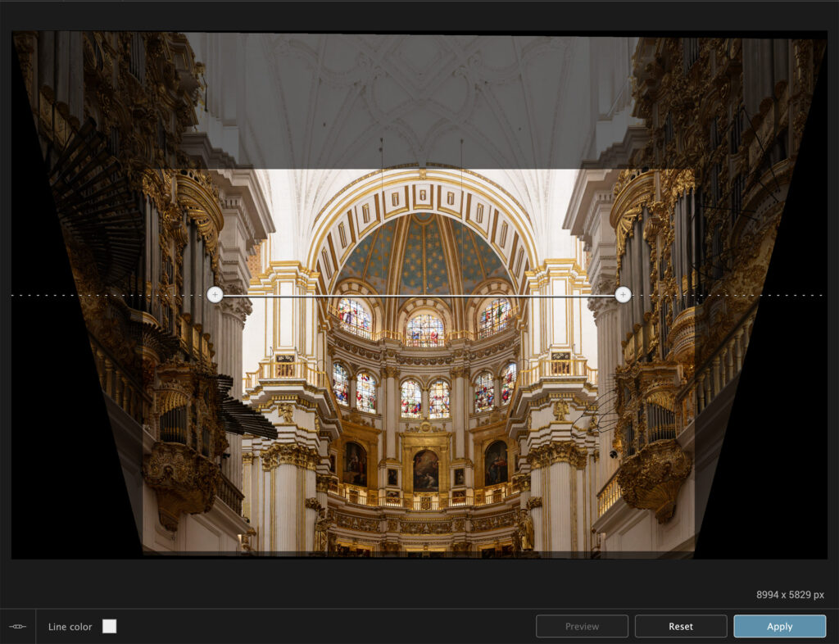
Task: Click the Line color label
Action: (70, 627)
